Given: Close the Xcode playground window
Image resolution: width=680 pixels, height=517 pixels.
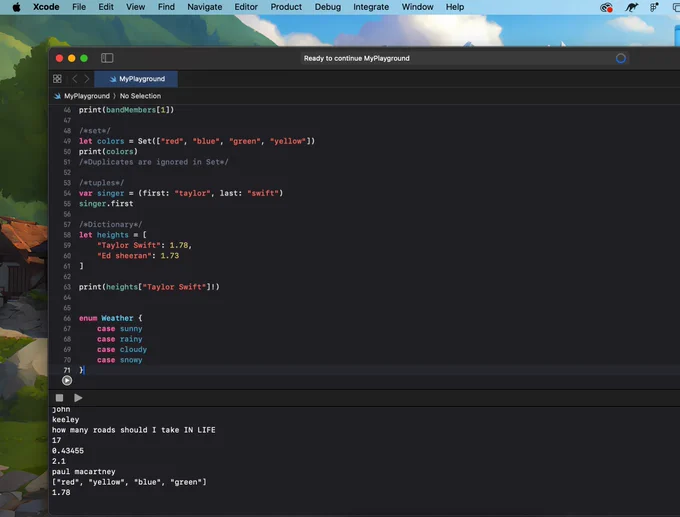Looking at the screenshot, I should pos(59,58).
